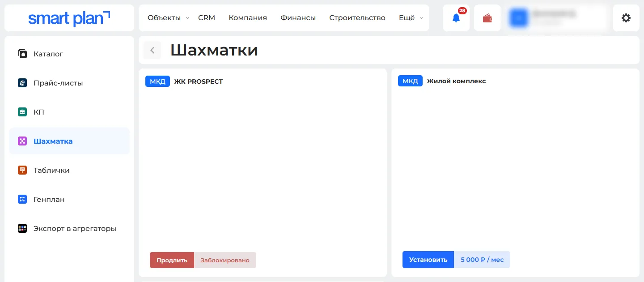Open the Объекты menu label

click(164, 18)
